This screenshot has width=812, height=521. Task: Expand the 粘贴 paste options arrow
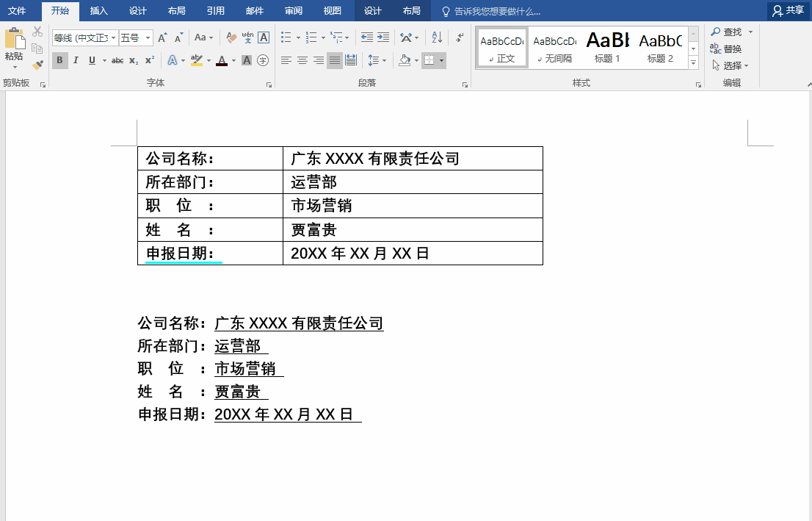click(15, 67)
